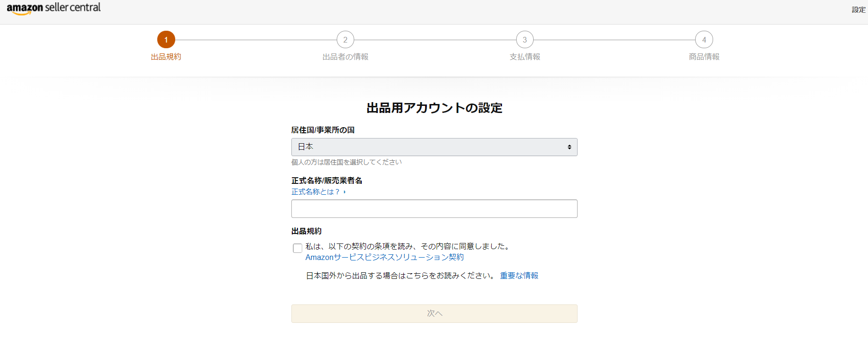The image size is (868, 355).
Task: Select the 商品情報 step label
Action: click(704, 57)
